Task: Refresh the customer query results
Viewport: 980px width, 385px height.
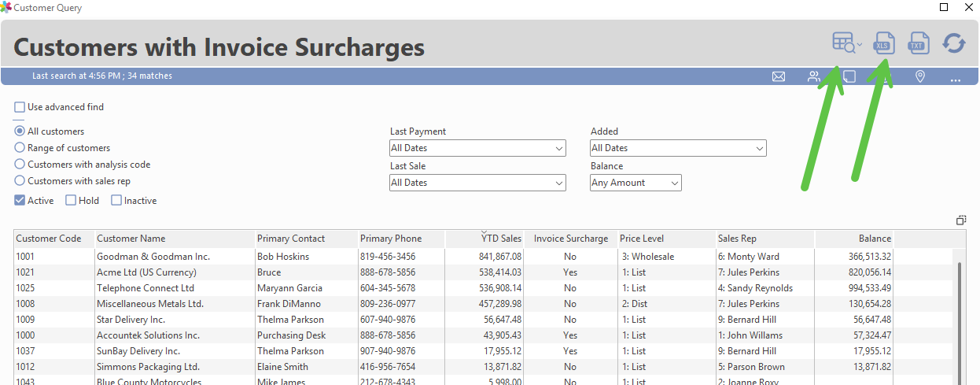Action: [x=954, y=43]
